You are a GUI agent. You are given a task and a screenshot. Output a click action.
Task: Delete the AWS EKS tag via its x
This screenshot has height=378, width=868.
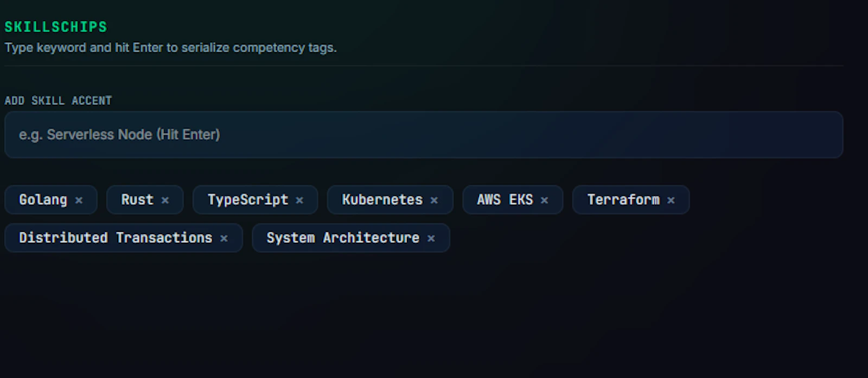pyautogui.click(x=544, y=200)
